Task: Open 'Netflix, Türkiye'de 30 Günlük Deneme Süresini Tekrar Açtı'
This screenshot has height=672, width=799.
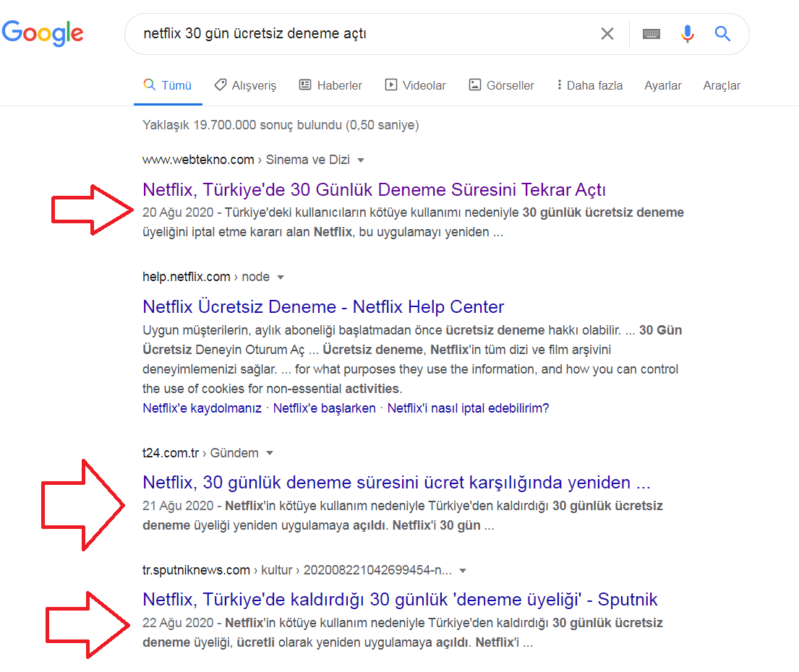Action: tap(374, 189)
